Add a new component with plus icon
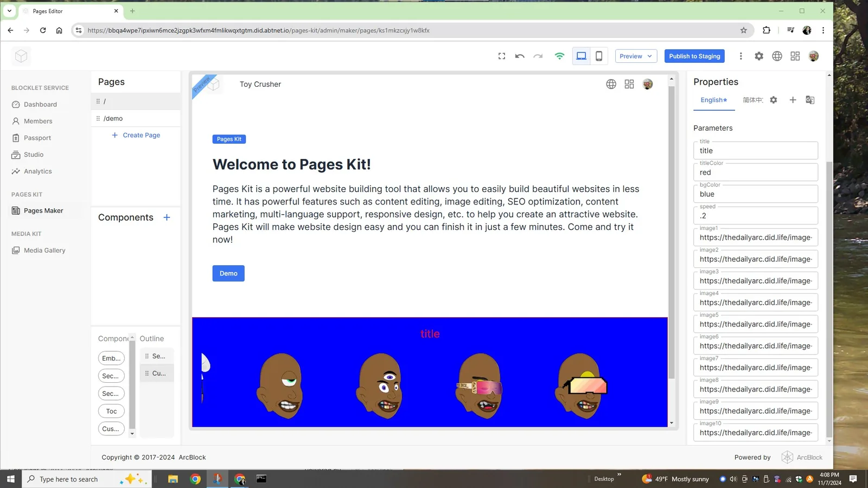 (x=167, y=217)
